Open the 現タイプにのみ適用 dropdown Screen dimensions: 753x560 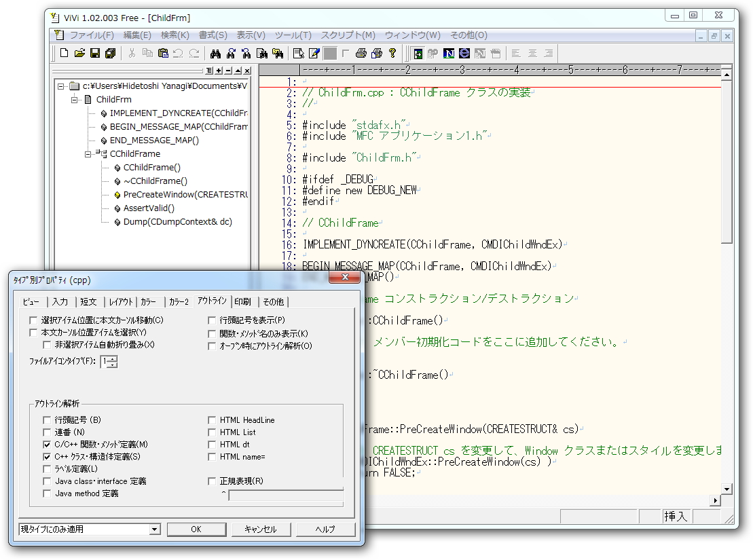point(154,529)
